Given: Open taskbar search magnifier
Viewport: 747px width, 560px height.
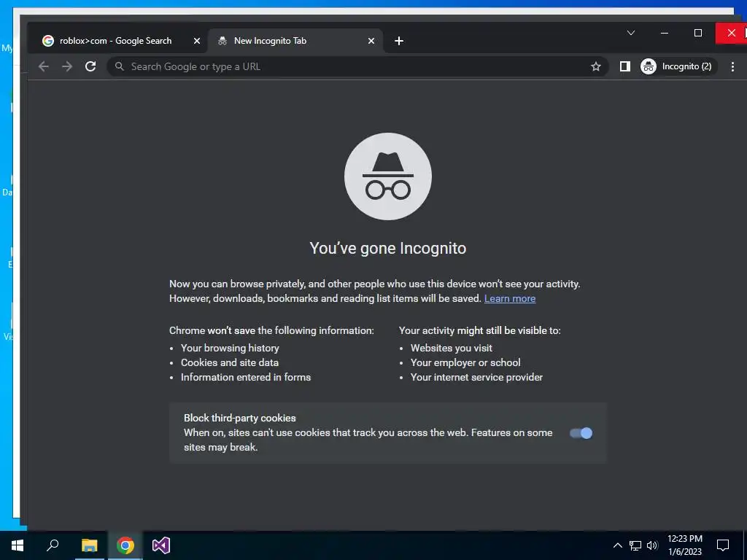Looking at the screenshot, I should tap(53, 545).
